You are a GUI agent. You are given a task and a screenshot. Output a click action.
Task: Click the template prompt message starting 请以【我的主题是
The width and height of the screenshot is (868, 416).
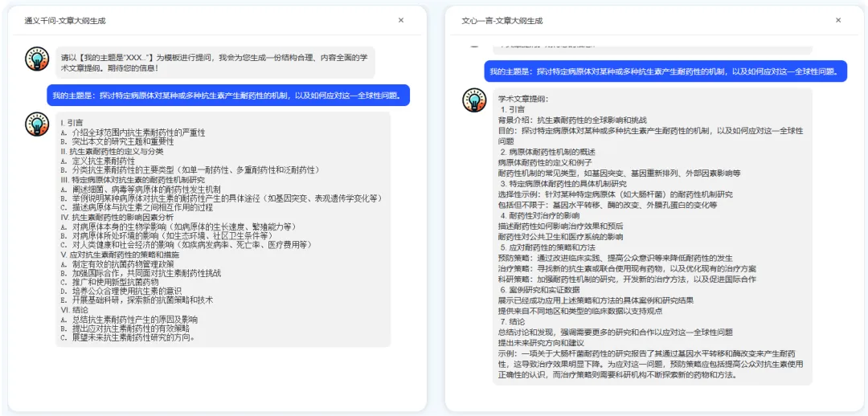pyautogui.click(x=215, y=62)
